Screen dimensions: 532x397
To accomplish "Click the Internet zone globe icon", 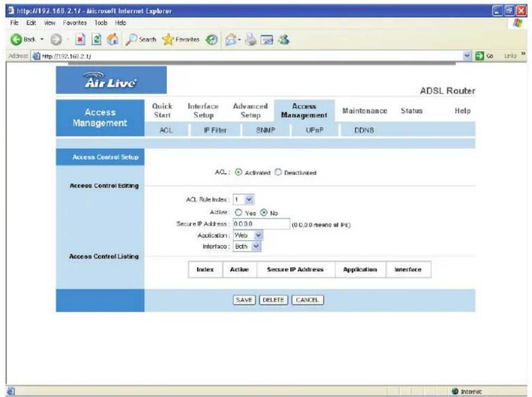I will click(455, 391).
